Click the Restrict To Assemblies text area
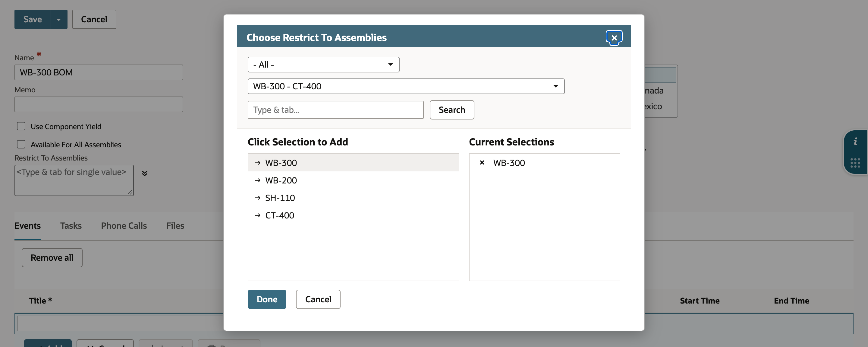 (74, 180)
